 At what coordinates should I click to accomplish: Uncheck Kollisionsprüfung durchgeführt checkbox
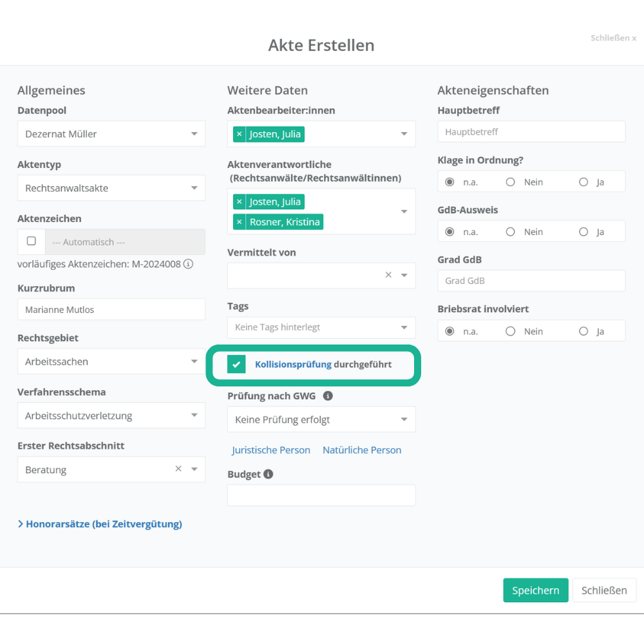[x=236, y=365]
